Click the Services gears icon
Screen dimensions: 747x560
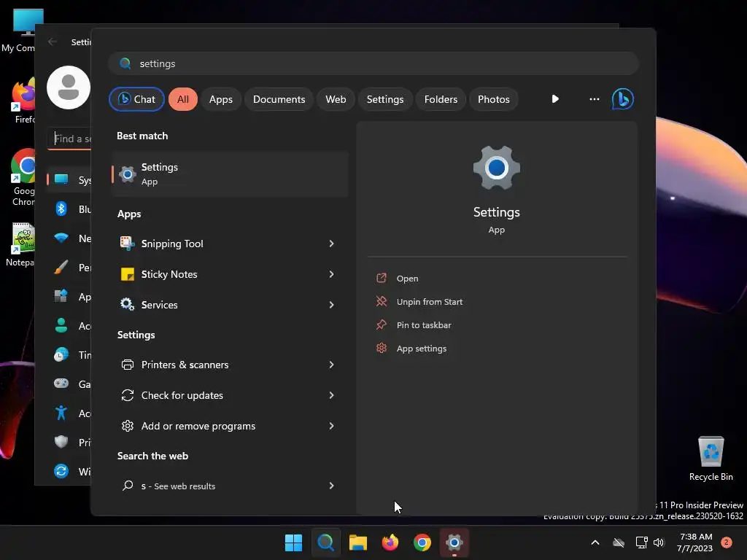(x=127, y=304)
